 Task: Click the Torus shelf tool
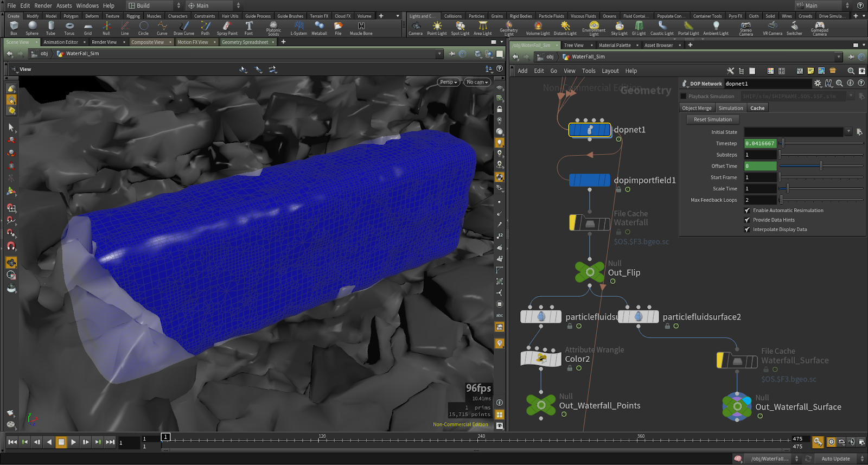pyautogui.click(x=69, y=27)
